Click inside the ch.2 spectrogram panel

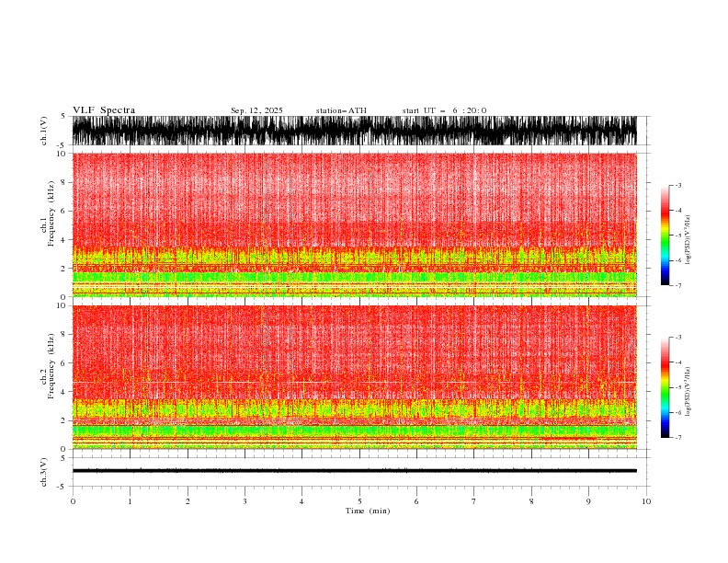tap(354, 377)
